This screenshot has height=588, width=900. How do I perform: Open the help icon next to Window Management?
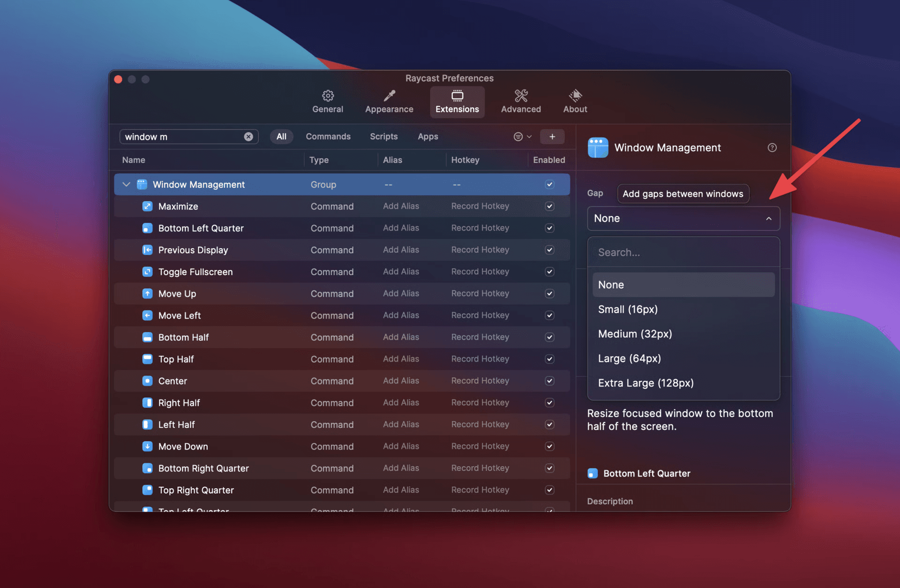[772, 147]
